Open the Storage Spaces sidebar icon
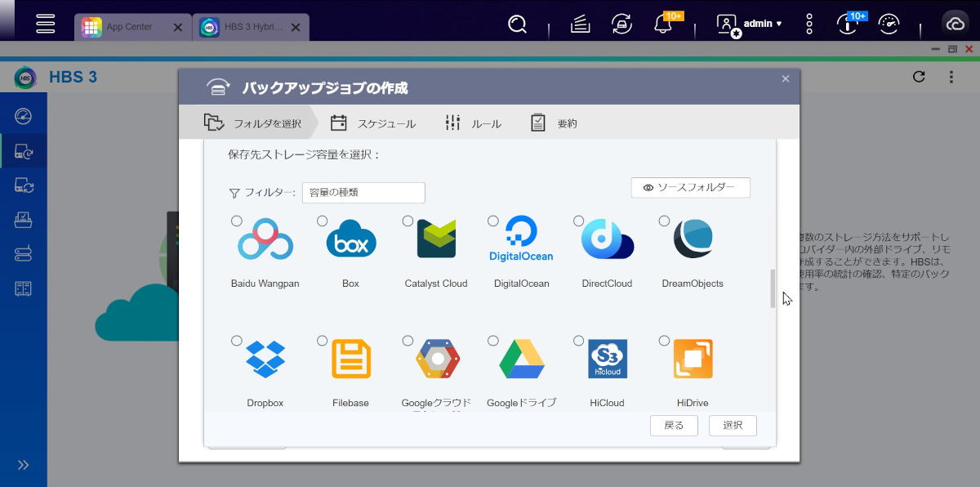 point(23,254)
